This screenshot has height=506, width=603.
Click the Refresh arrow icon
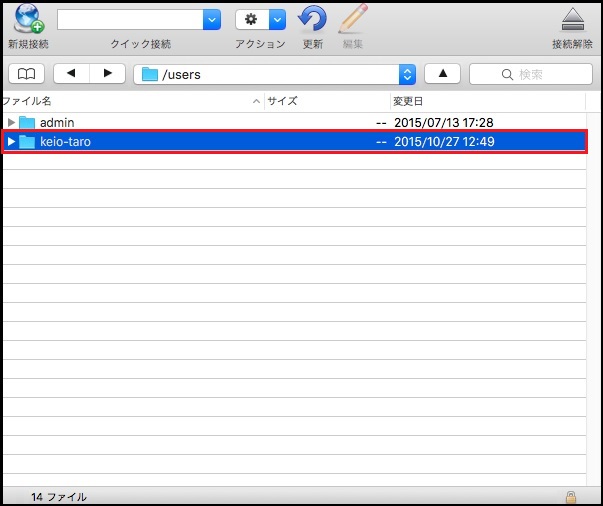tap(313, 19)
